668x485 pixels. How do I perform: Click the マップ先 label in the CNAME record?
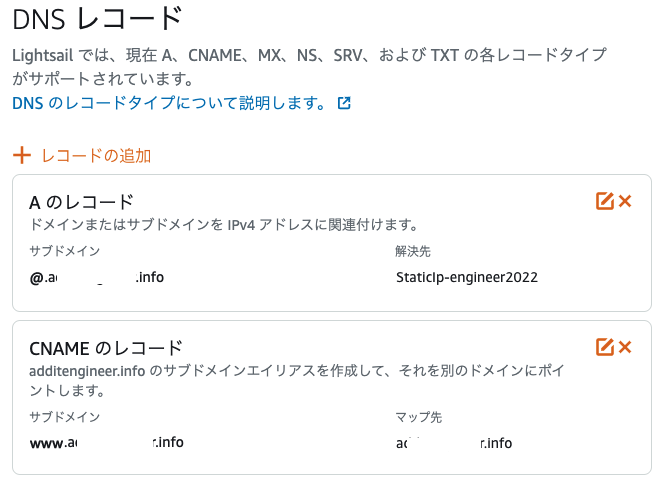(419, 417)
